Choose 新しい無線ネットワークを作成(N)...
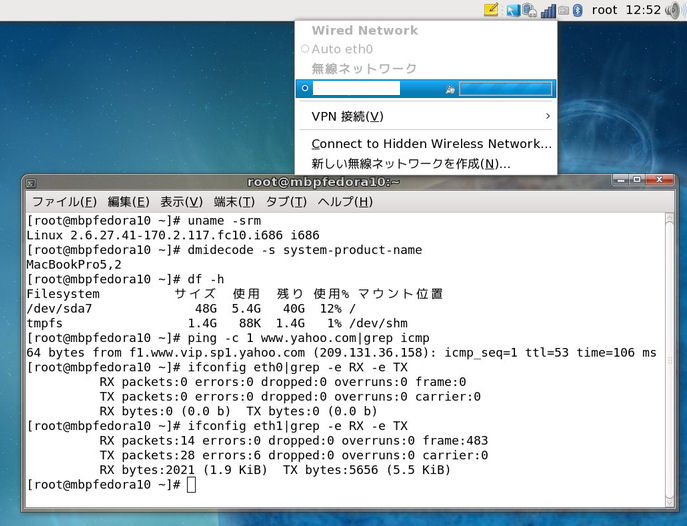This screenshot has width=687, height=526. [425, 164]
